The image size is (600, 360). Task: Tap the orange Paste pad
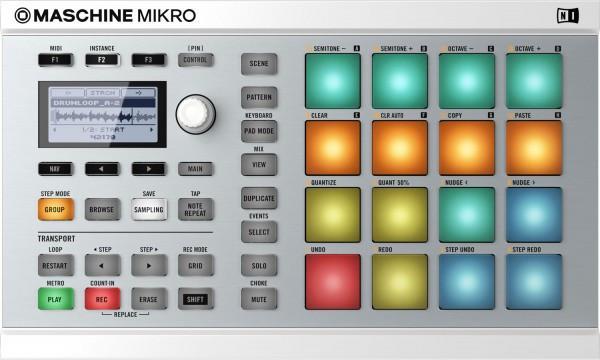click(534, 148)
